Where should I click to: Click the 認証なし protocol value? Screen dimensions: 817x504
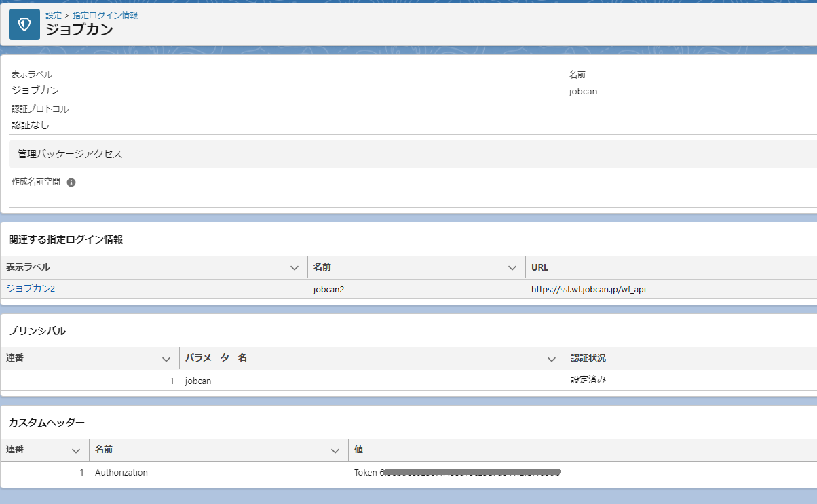[x=31, y=125]
